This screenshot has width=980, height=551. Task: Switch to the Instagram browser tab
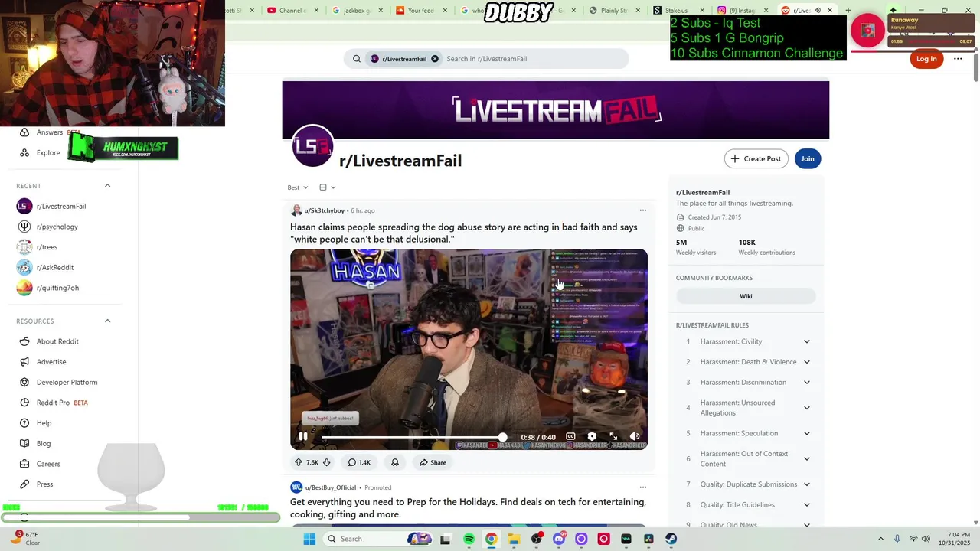[742, 11]
